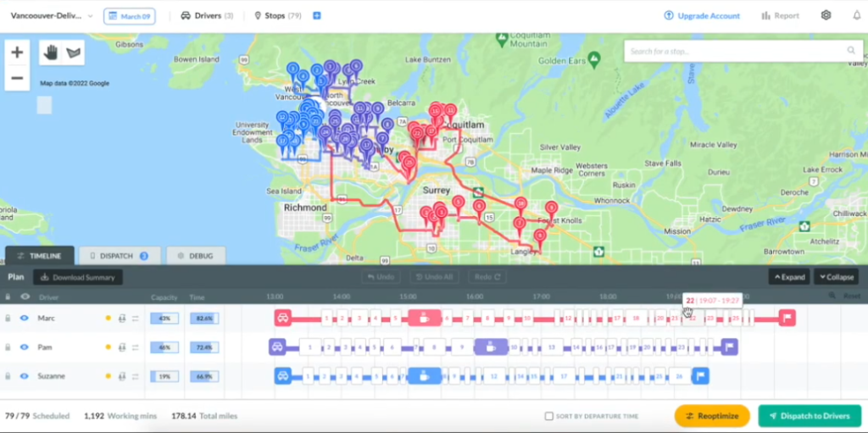Click Pam's purple finish flag icon
This screenshot has height=433, width=868.
(x=730, y=347)
